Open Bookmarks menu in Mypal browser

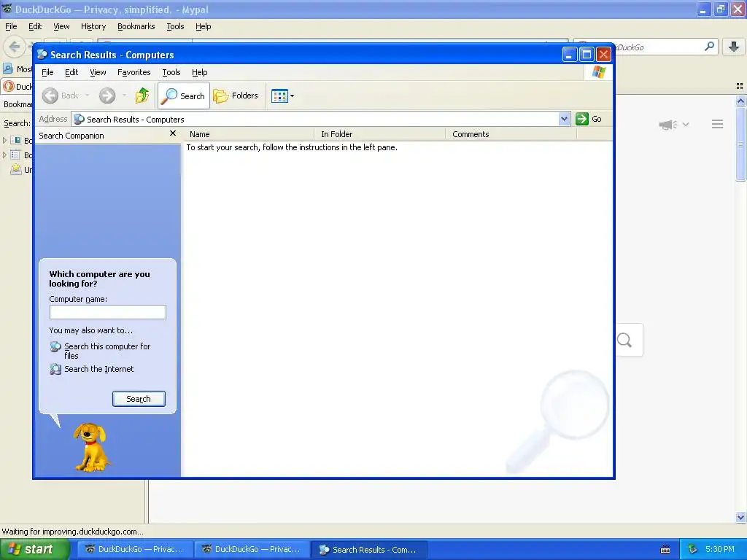coord(136,27)
